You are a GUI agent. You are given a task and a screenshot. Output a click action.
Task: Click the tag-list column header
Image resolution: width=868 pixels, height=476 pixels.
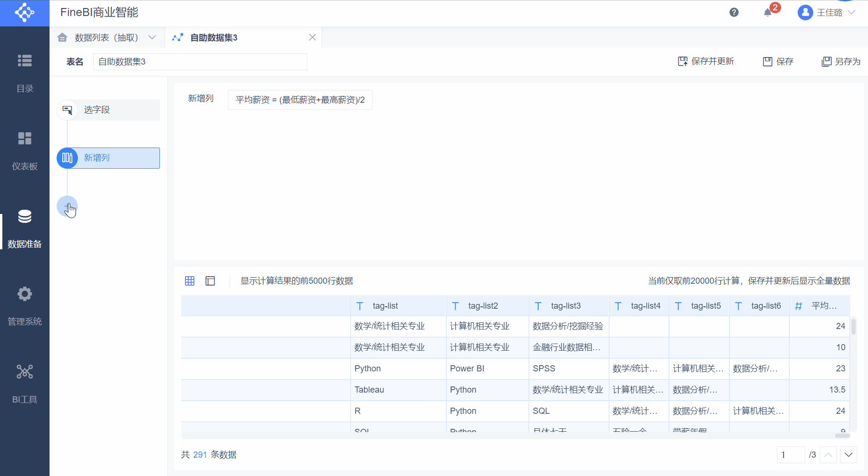[398, 306]
